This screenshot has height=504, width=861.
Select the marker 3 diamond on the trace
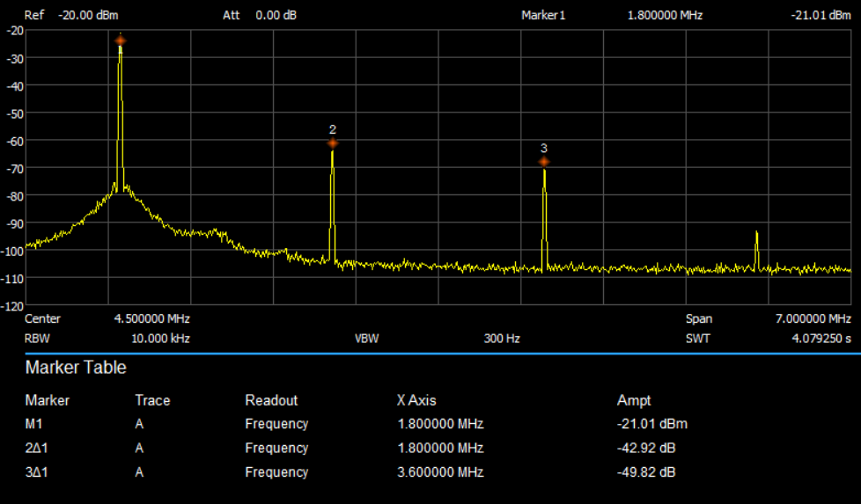click(544, 162)
